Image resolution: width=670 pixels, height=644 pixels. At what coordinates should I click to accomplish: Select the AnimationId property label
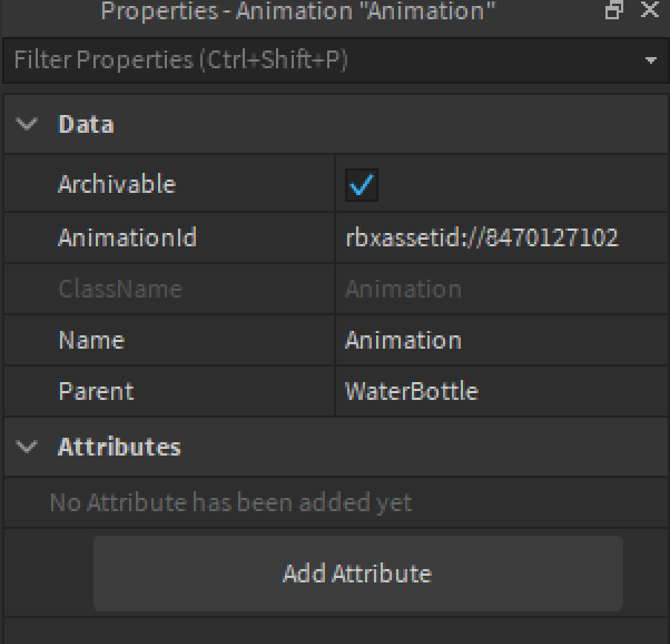(x=128, y=237)
